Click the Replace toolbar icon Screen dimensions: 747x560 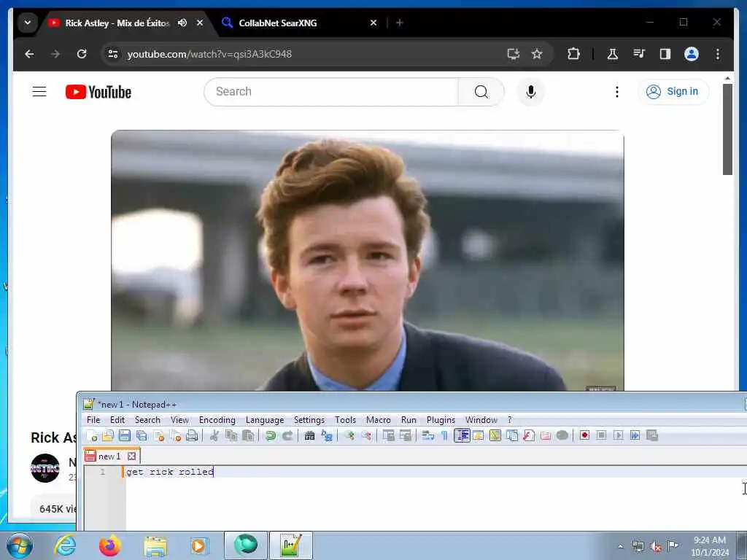click(327, 436)
